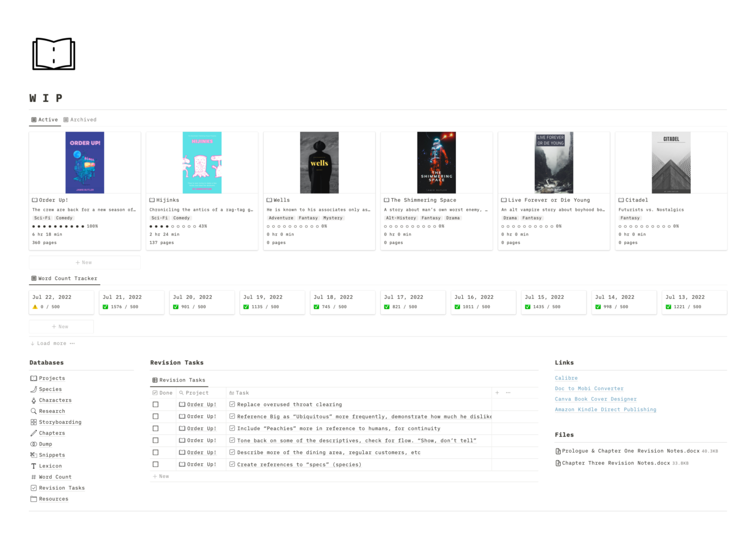Mark "Replace overused throat clearing" as done
Image resolution: width=756 pixels, height=551 pixels.
(x=156, y=404)
